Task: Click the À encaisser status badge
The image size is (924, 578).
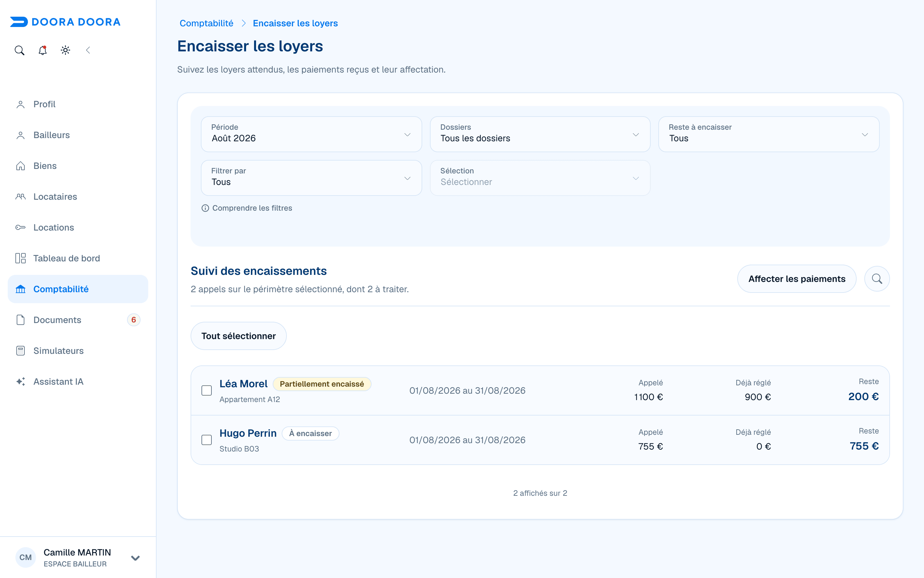Action: pos(311,433)
